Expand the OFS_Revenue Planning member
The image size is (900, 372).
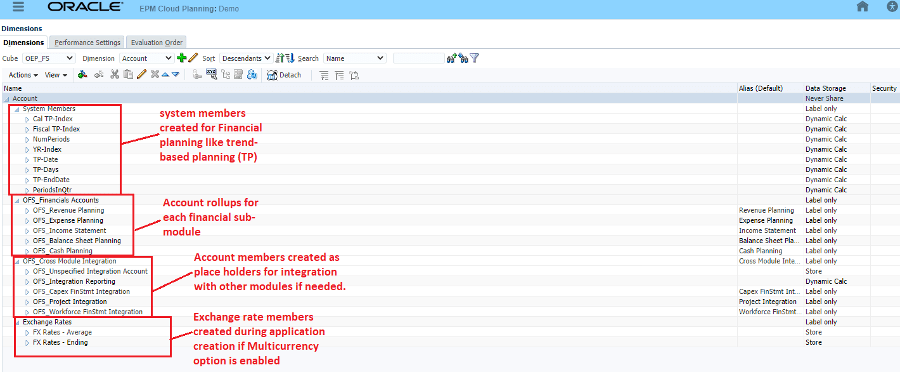(27, 211)
